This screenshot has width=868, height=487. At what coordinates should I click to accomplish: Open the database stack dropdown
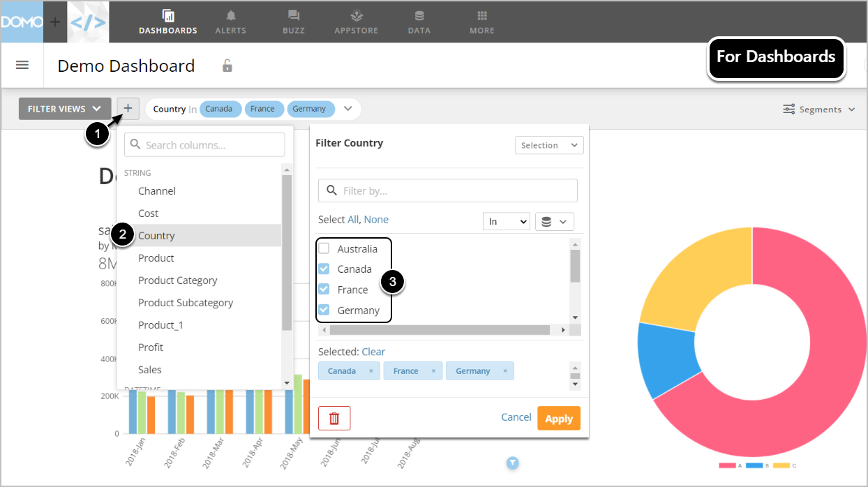555,221
